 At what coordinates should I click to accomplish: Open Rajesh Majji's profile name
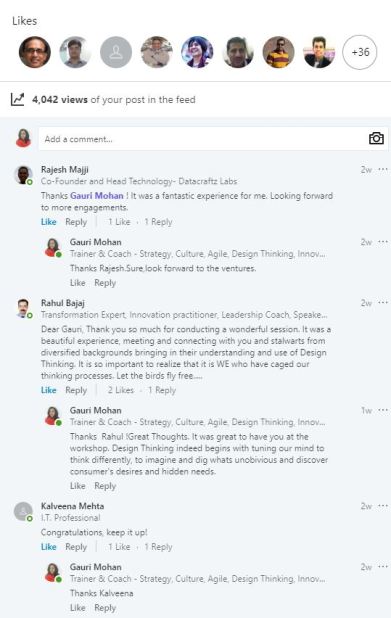click(x=65, y=169)
